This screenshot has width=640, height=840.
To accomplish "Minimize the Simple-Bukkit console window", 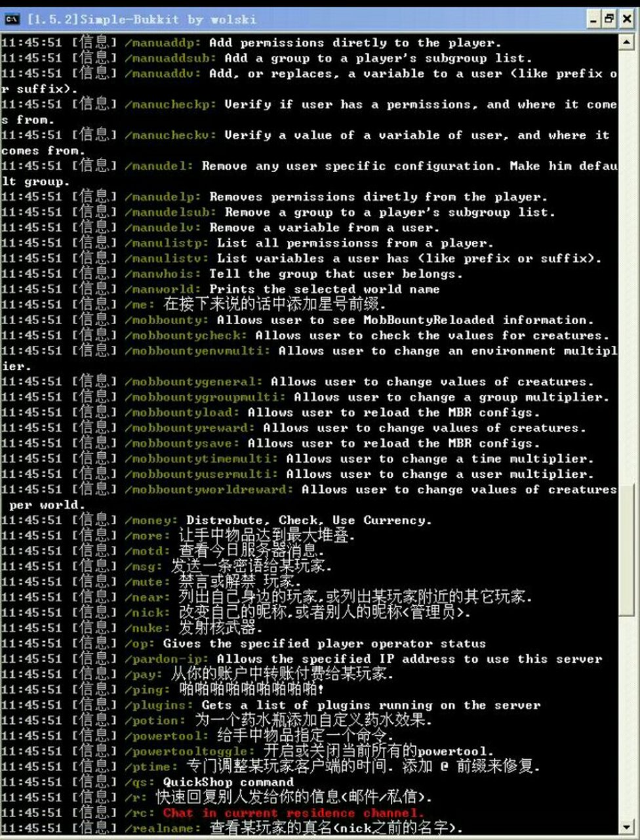I will 593,19.
